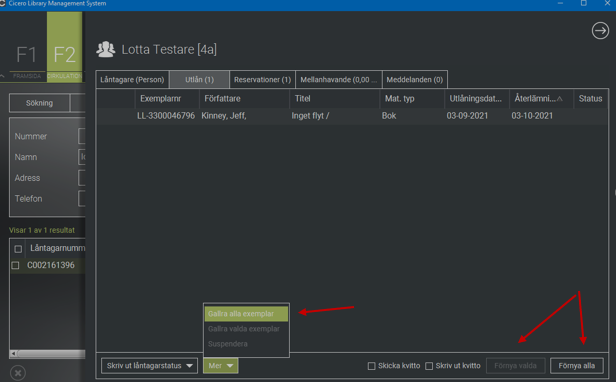The height and width of the screenshot is (382, 616).
Task: Toggle the Skriv ut kvitto checkbox
Action: point(429,366)
